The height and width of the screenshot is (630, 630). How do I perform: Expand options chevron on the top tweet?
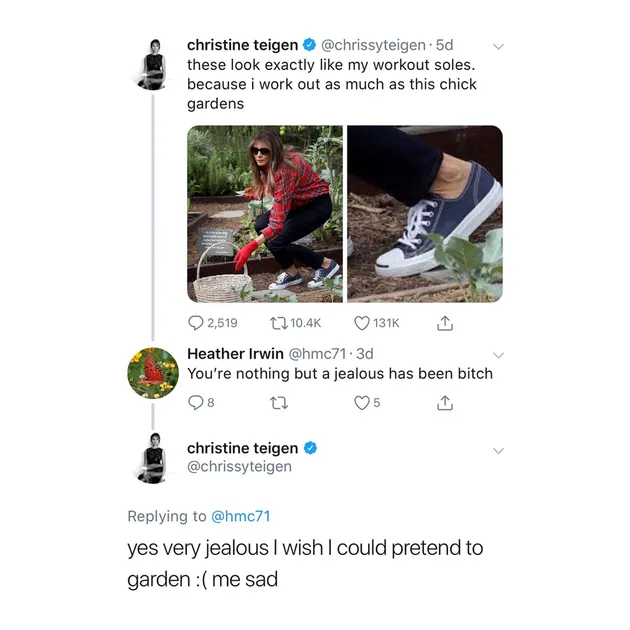(x=499, y=46)
